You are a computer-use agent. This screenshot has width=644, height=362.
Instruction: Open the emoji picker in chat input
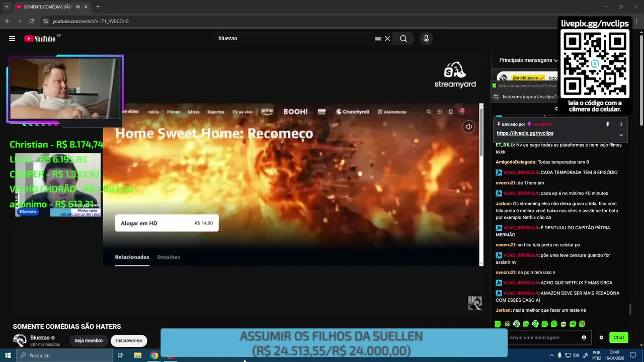pos(584,337)
